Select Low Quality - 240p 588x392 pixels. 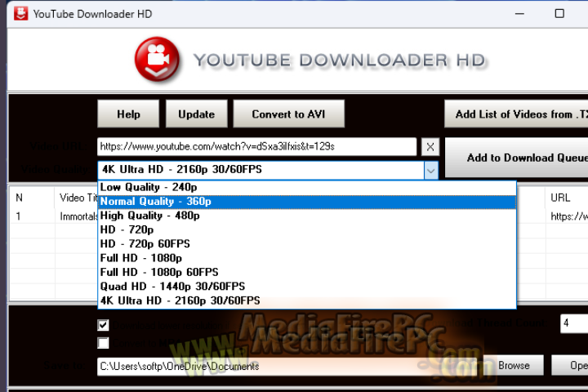pyautogui.click(x=307, y=187)
